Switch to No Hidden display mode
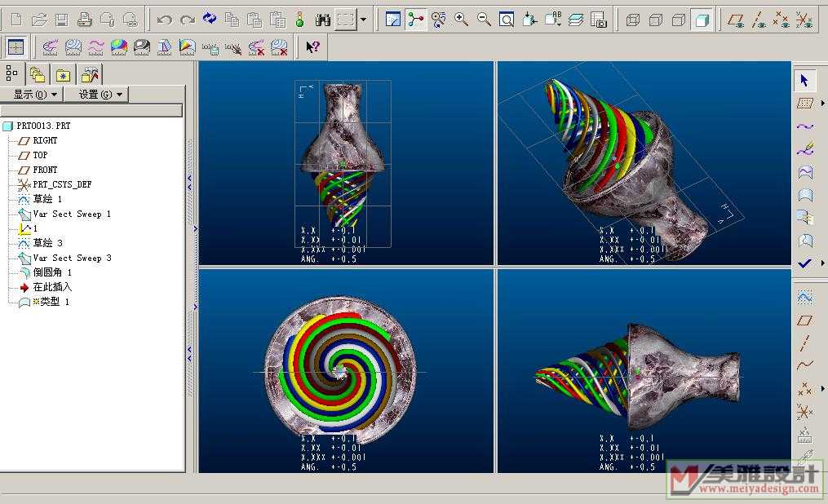This screenshot has width=828, height=504. [x=678, y=20]
